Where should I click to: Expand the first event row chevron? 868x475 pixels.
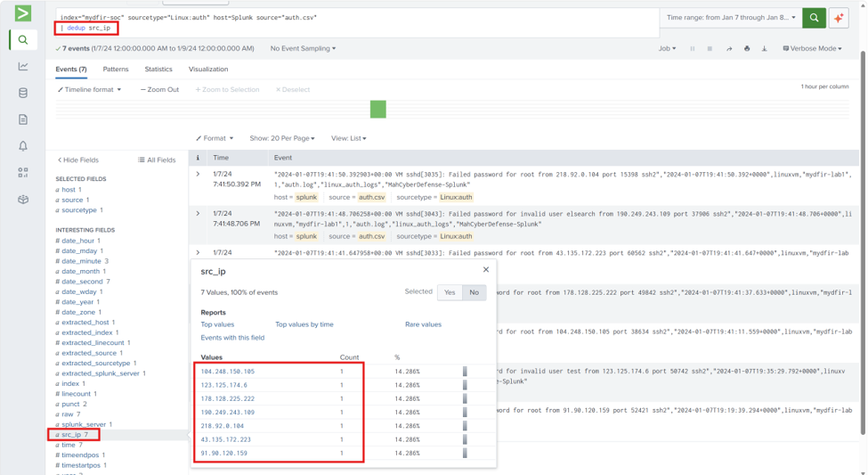pyautogui.click(x=198, y=174)
